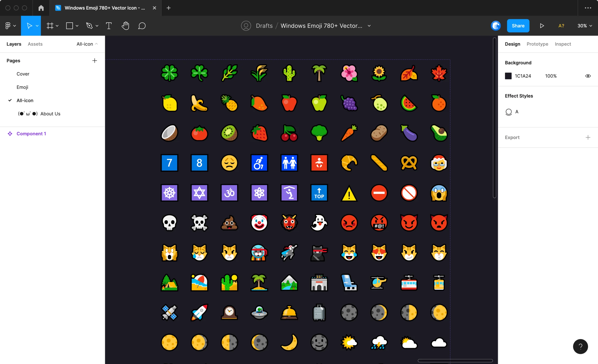Click the Share button

point(518,26)
